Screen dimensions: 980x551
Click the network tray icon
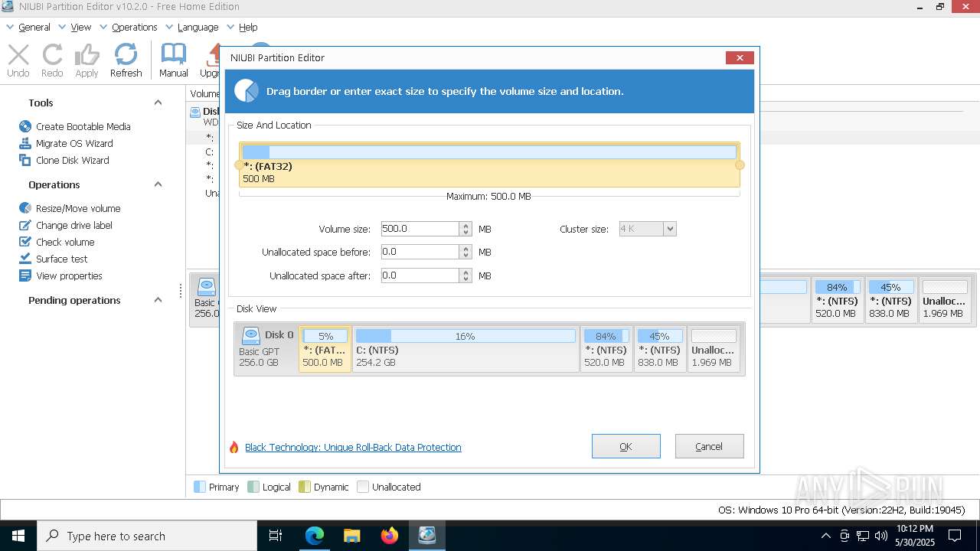[x=863, y=536]
